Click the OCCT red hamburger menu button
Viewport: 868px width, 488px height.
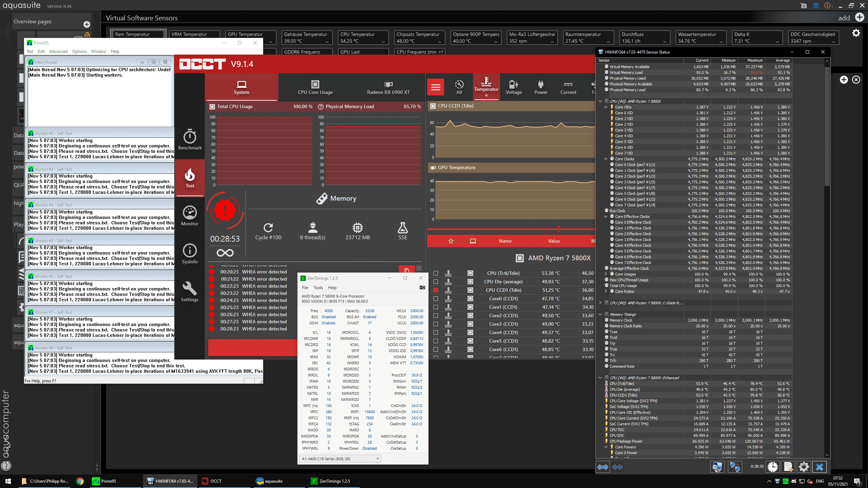436,87
